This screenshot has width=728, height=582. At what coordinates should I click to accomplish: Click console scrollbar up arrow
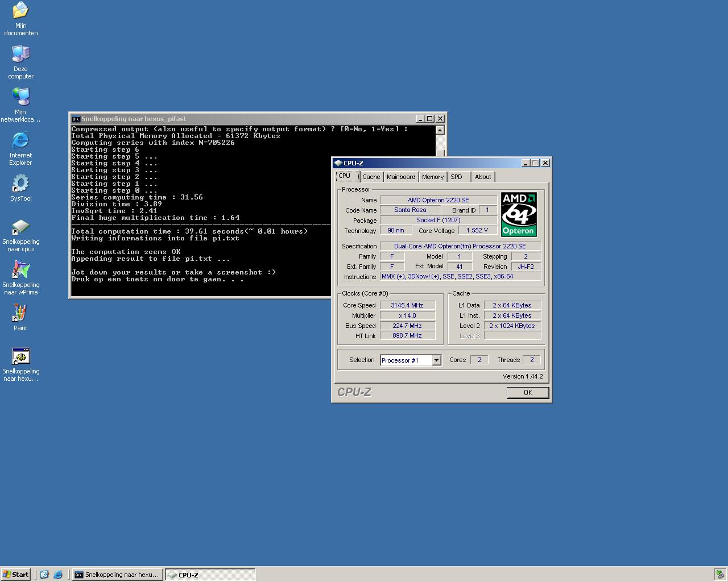440,130
